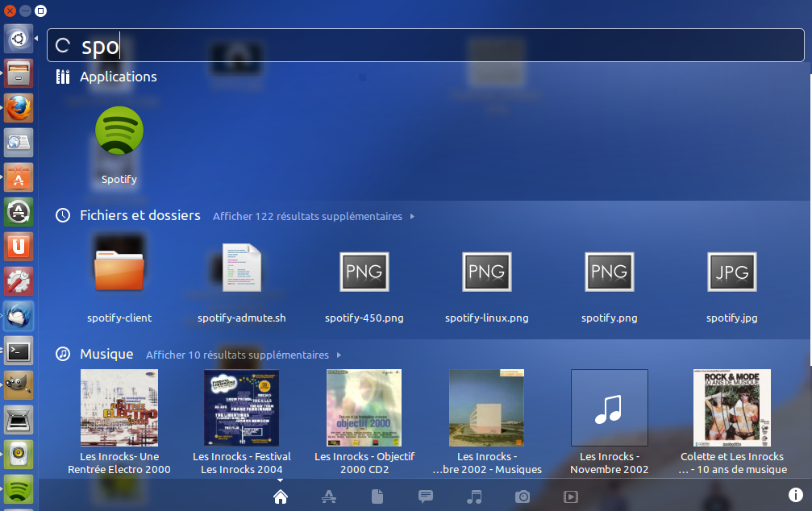Switch to the Music lens icon
The image size is (812, 511).
pyautogui.click(x=474, y=497)
